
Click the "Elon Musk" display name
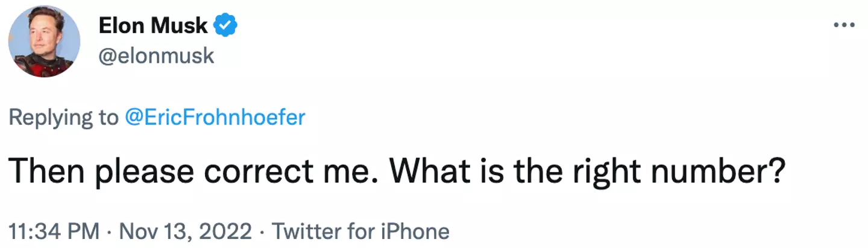[153, 25]
